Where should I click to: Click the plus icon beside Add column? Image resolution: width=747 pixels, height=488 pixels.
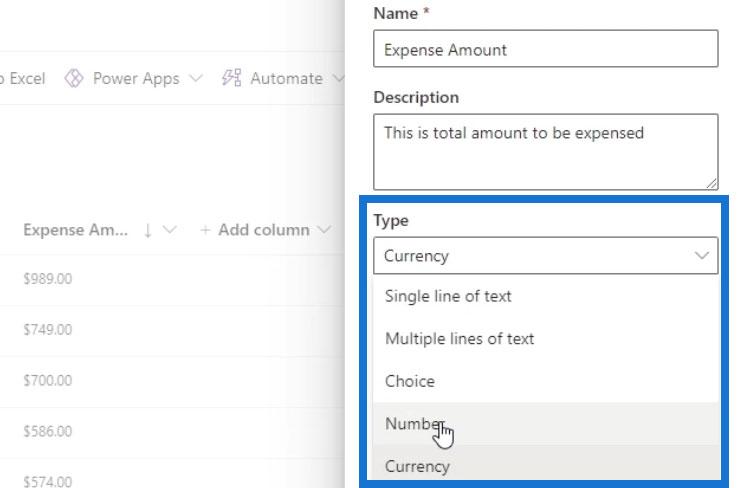[205, 230]
